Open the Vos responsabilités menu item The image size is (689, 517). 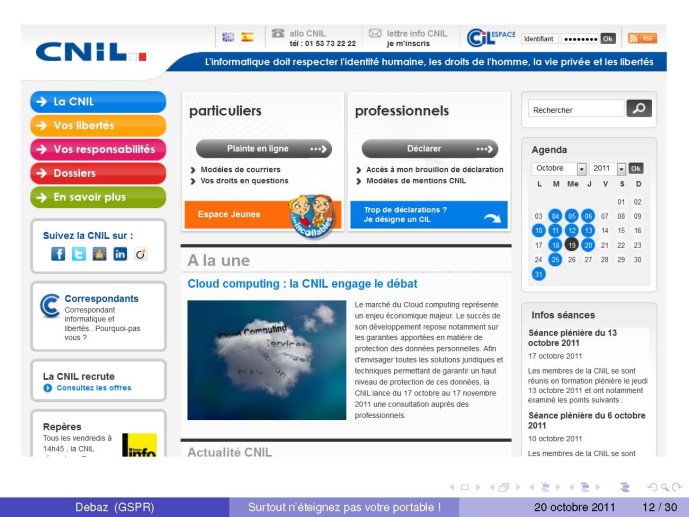98,149
